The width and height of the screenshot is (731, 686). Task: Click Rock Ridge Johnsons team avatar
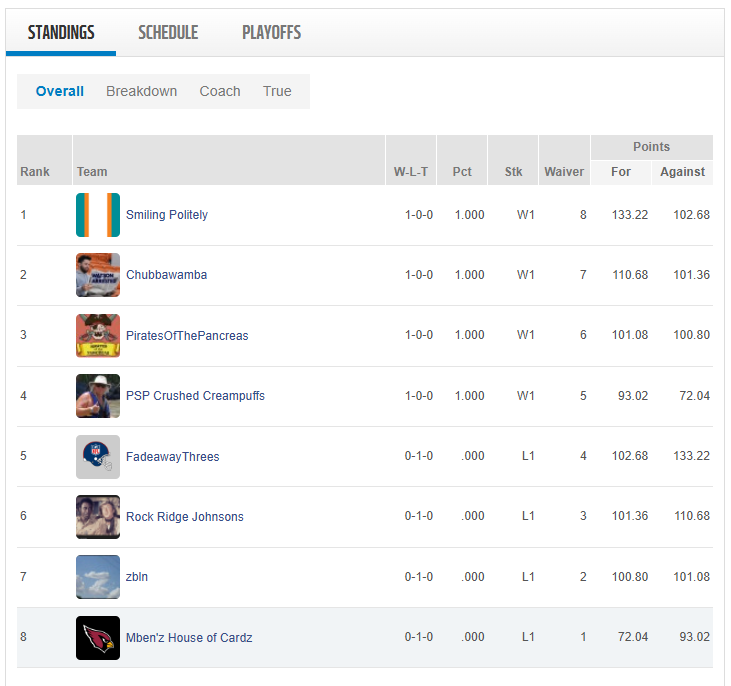(x=98, y=517)
